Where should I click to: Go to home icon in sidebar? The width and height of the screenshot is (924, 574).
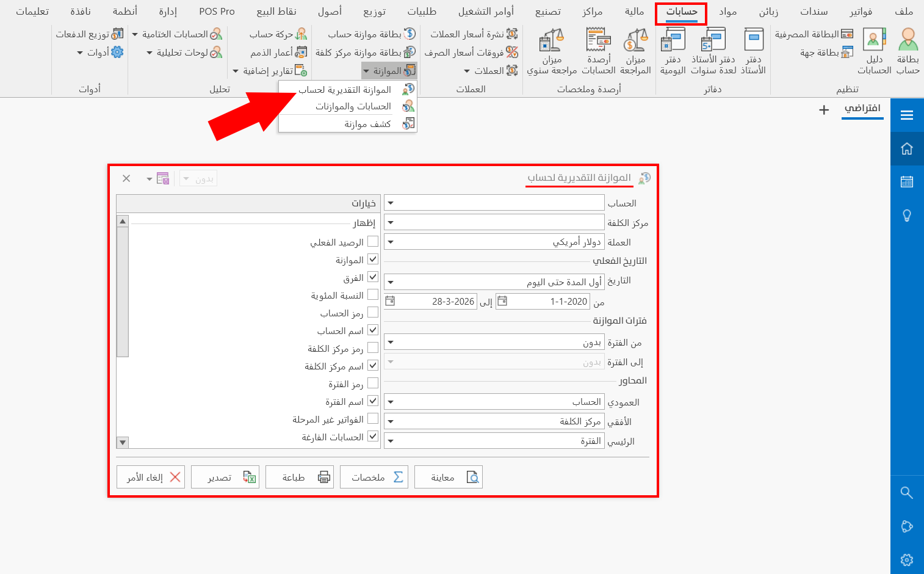coord(907,148)
